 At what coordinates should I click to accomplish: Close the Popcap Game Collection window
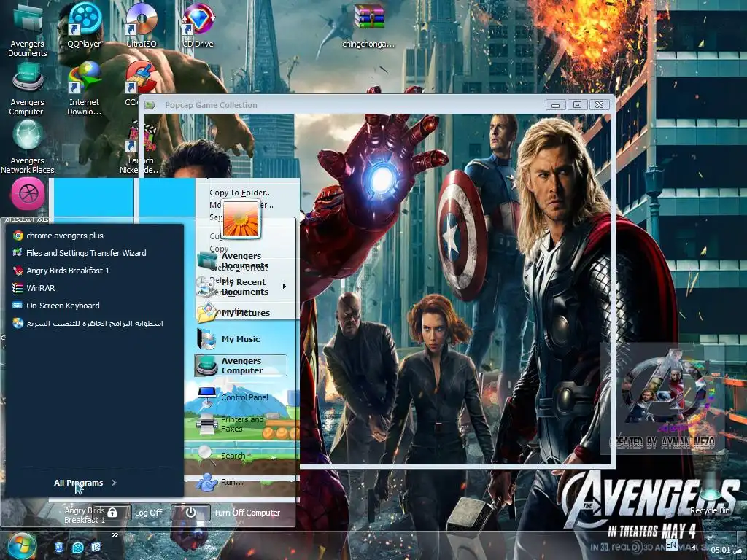point(600,105)
